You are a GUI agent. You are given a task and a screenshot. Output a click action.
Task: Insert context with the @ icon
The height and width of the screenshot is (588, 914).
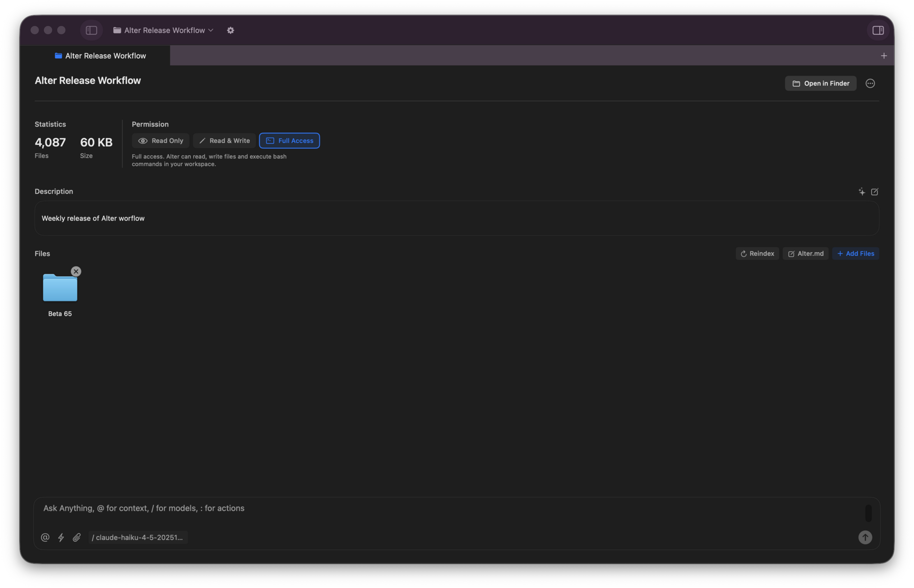pos(45,537)
